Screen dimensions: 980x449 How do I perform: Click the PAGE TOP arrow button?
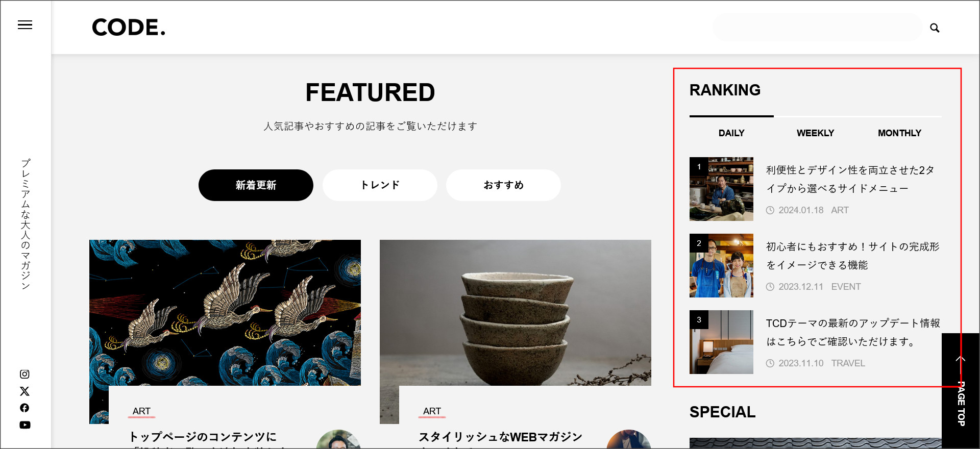[961, 391]
